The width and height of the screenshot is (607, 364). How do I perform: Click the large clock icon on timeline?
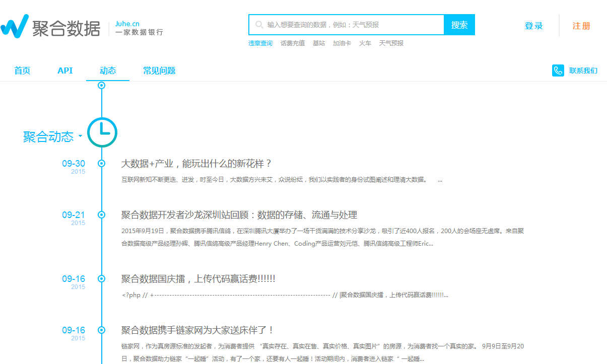pos(102,133)
